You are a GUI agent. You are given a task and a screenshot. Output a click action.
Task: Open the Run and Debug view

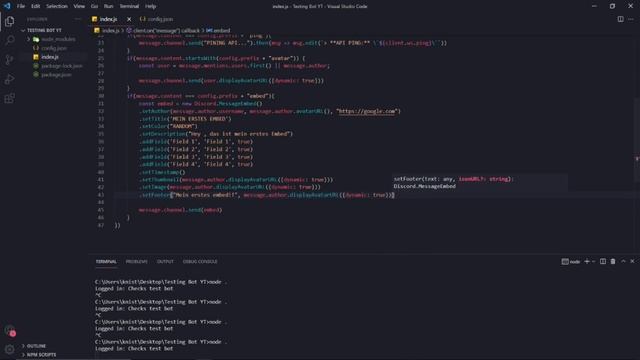click(x=9, y=79)
